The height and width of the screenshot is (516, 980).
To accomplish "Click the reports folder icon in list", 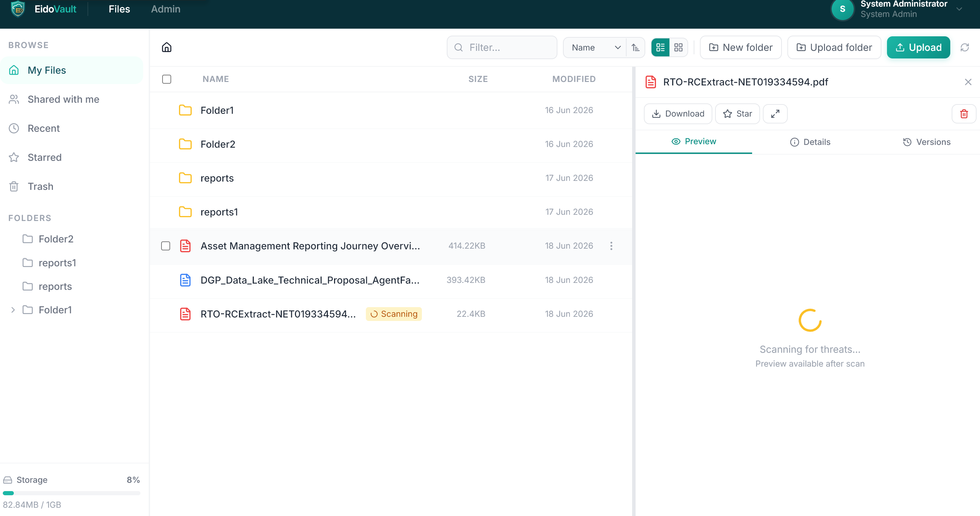I will (185, 178).
